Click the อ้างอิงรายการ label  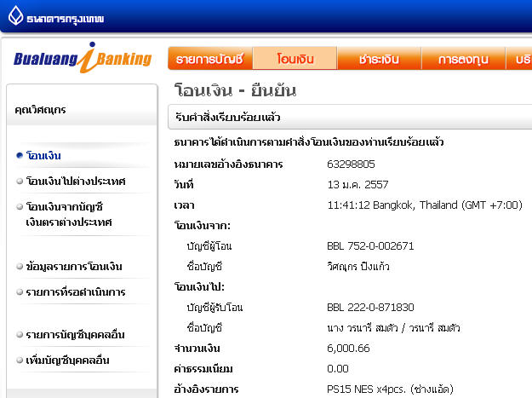[206, 389]
